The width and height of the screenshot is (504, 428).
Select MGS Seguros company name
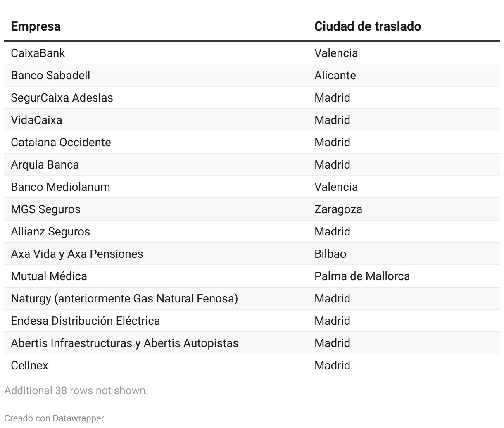click(45, 209)
